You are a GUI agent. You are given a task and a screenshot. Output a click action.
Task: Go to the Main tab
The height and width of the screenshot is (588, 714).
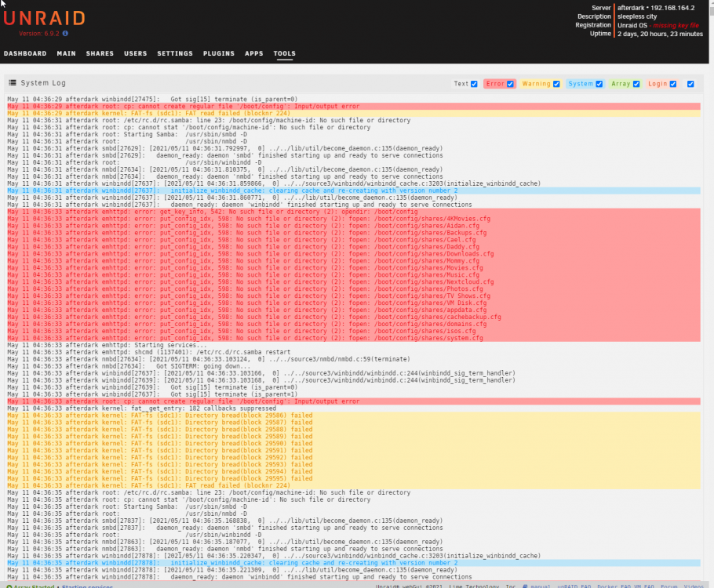(67, 53)
